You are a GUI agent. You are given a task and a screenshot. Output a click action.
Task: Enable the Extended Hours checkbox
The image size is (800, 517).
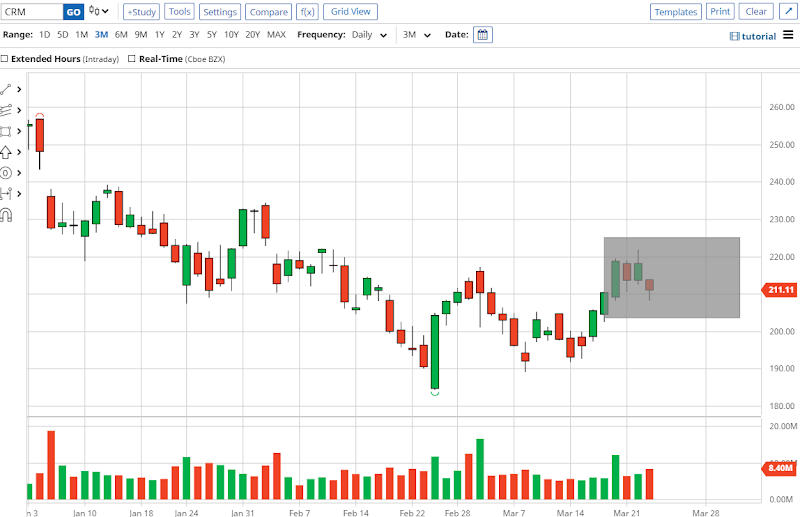[x=4, y=59]
